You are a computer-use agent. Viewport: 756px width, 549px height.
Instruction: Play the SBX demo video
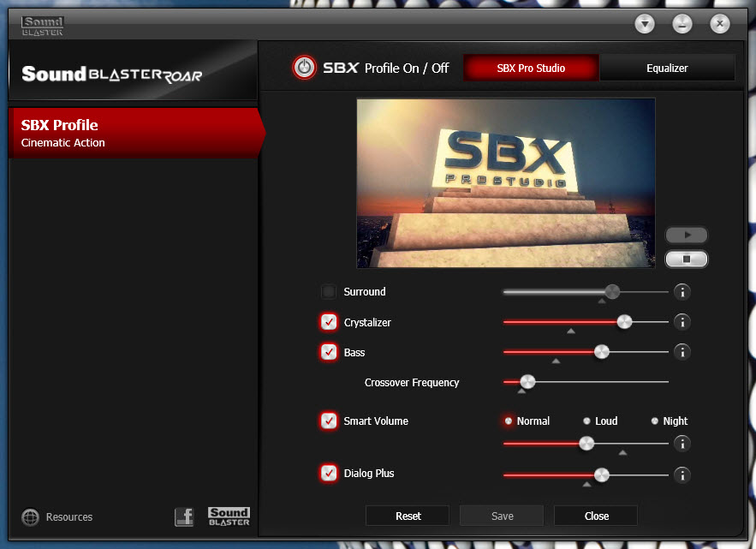point(687,235)
